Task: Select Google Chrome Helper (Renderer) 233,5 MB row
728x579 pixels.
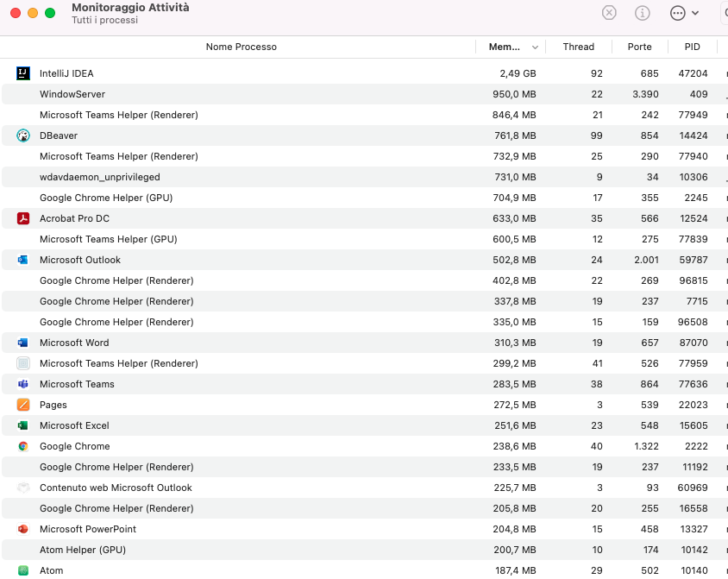Action: coord(364,467)
